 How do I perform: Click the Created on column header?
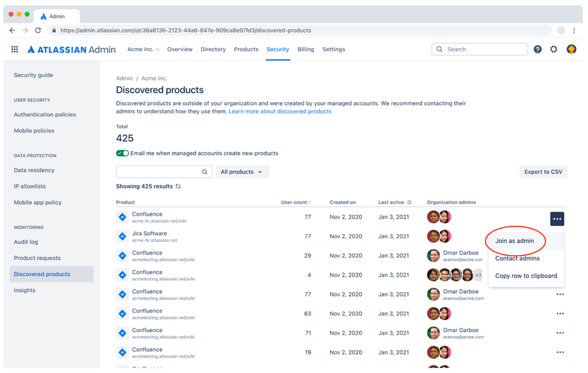tap(342, 203)
